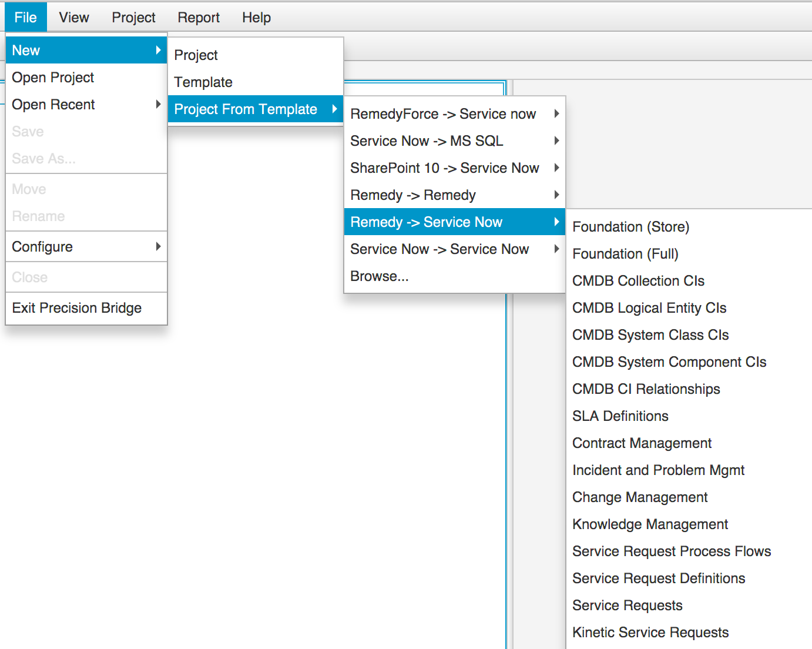Screen dimensions: 812x649
Task: Select CMDB Collection CIs template
Action: point(689,280)
